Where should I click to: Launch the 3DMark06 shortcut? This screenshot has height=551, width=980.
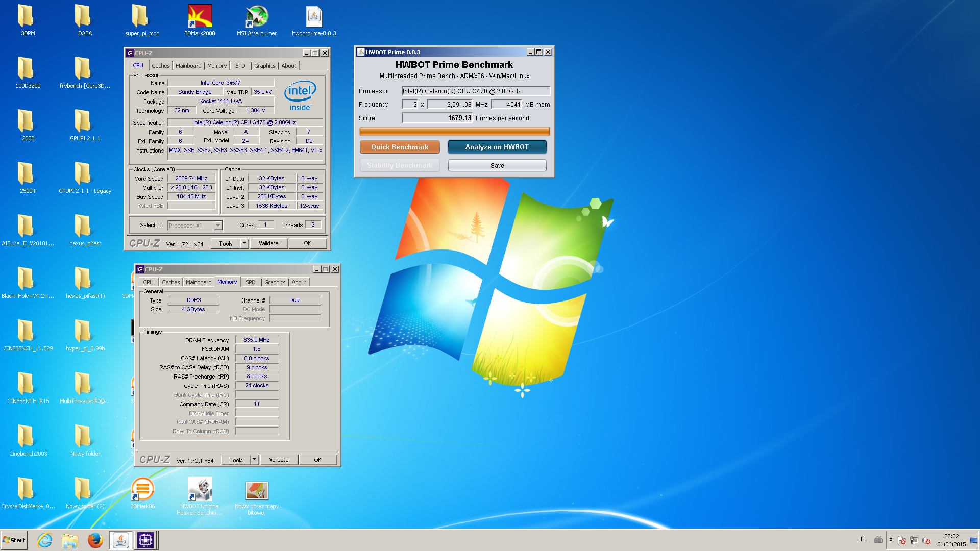(x=142, y=493)
